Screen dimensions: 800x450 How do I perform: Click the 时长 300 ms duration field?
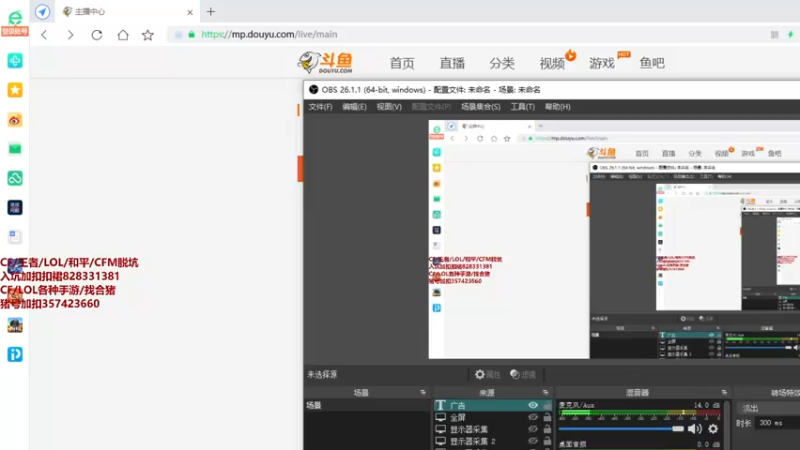coord(778,423)
